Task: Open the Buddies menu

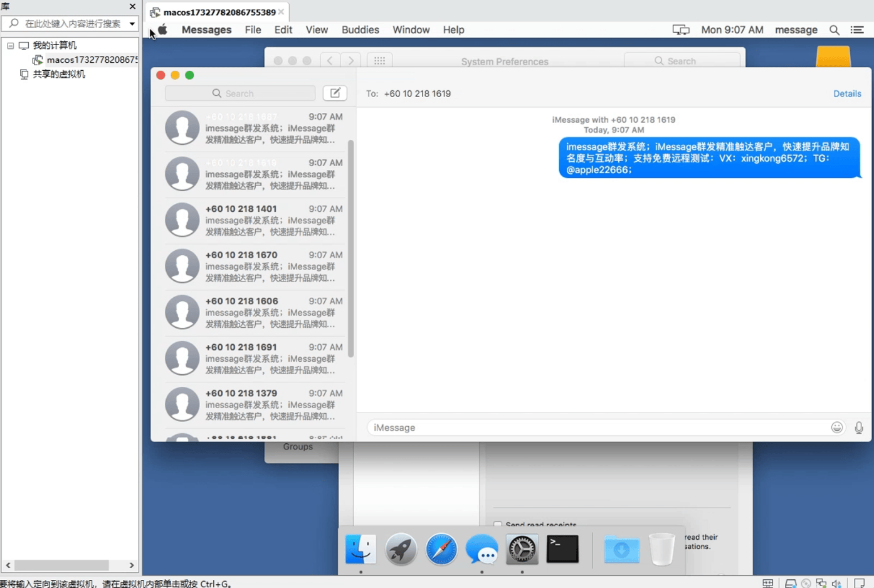Action: pos(360,29)
